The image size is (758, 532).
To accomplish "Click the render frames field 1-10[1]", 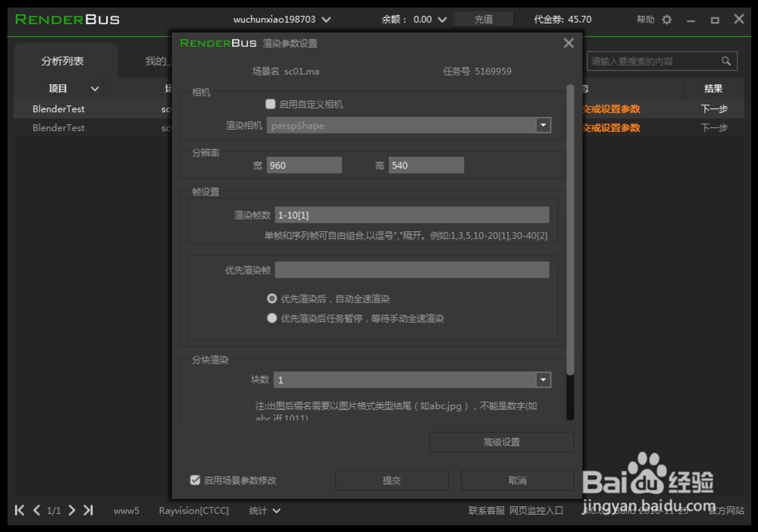I will 412,215.
